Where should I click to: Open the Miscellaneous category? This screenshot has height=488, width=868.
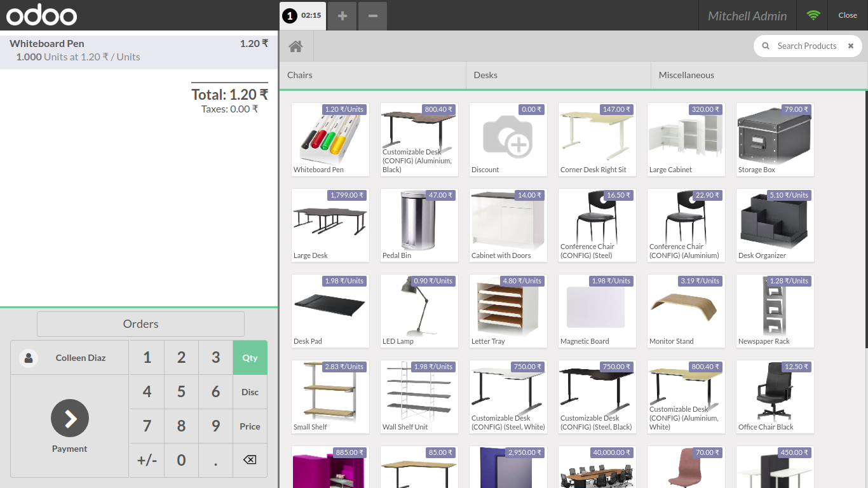pyautogui.click(x=759, y=75)
